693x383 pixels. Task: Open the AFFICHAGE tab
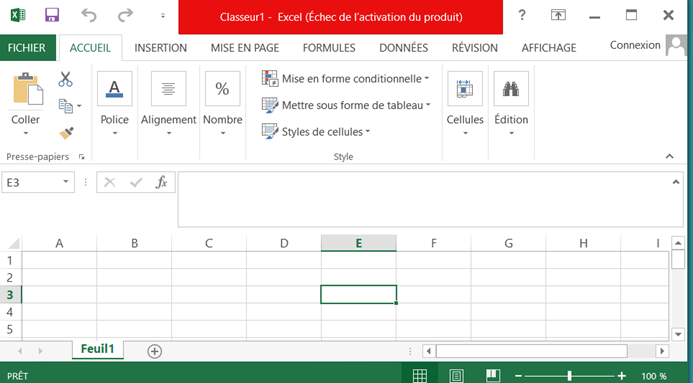click(x=549, y=48)
